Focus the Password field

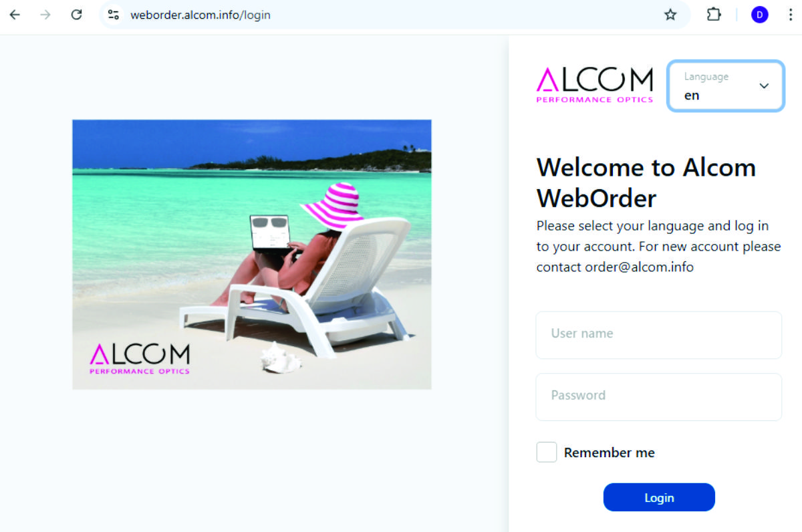[x=659, y=397]
